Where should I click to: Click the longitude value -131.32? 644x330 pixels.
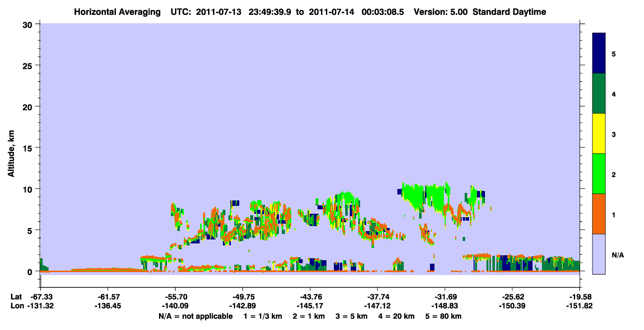coord(40,306)
